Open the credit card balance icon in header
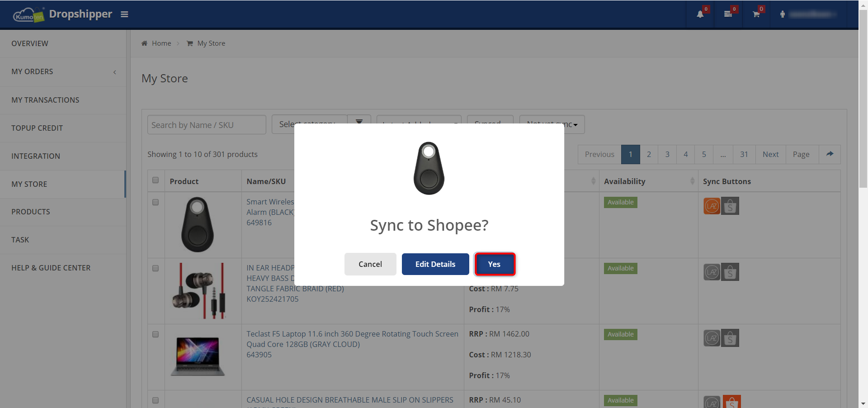This screenshot has height=408, width=868. (x=728, y=14)
